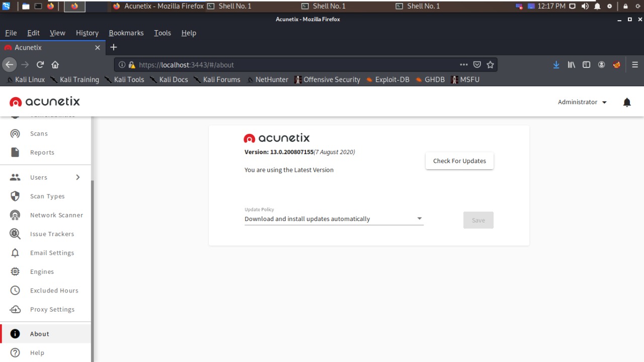Click the Check For Updates button

[x=459, y=161]
